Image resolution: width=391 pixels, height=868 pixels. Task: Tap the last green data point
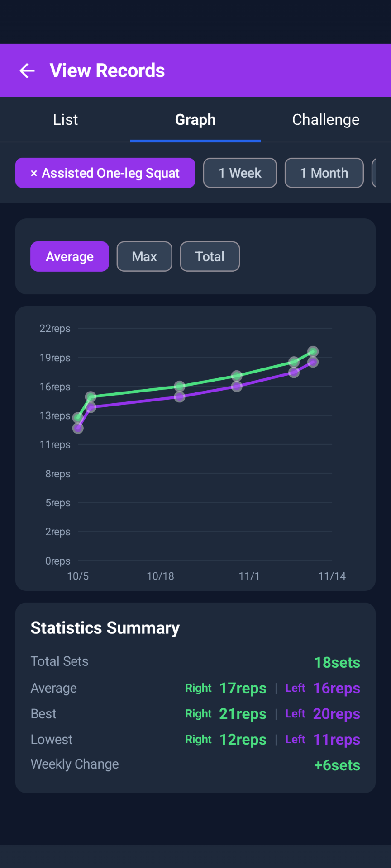[313, 351]
